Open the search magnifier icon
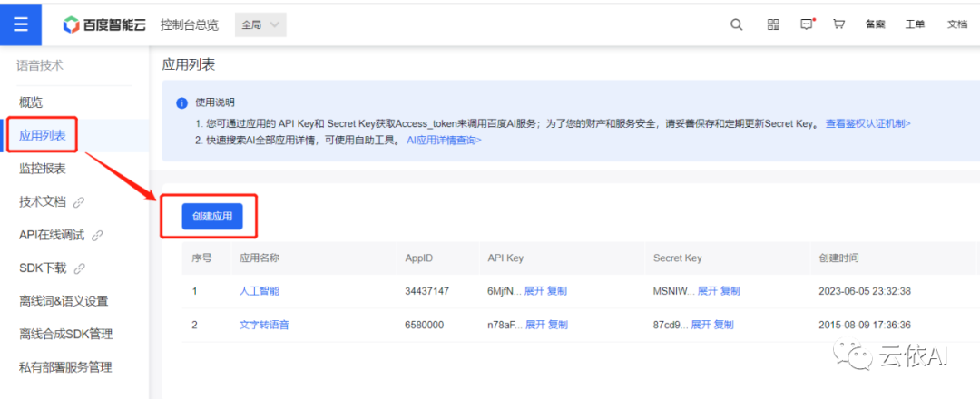The image size is (980, 399). tap(737, 24)
